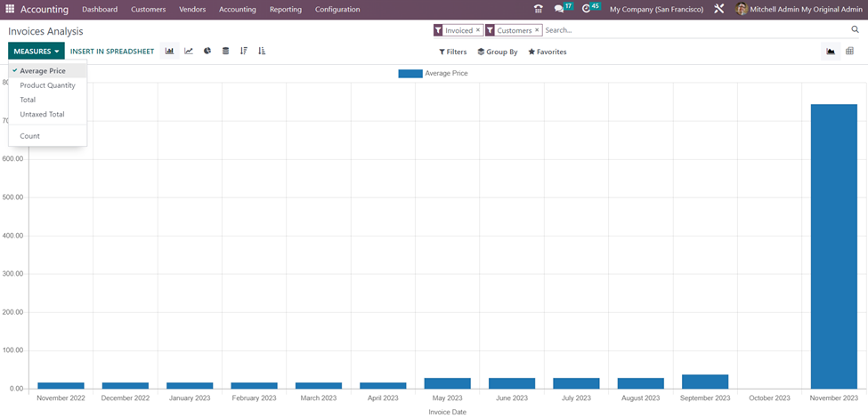Tick the Product Quantity measure

point(47,85)
